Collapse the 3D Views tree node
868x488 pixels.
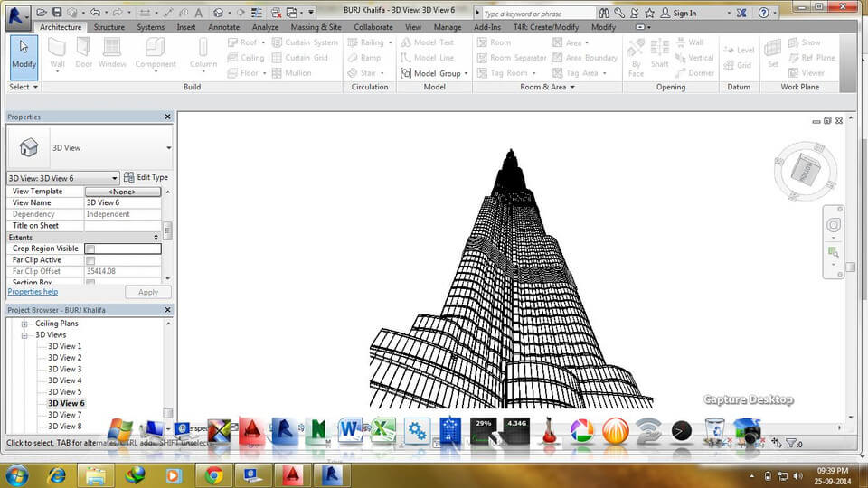click(24, 335)
